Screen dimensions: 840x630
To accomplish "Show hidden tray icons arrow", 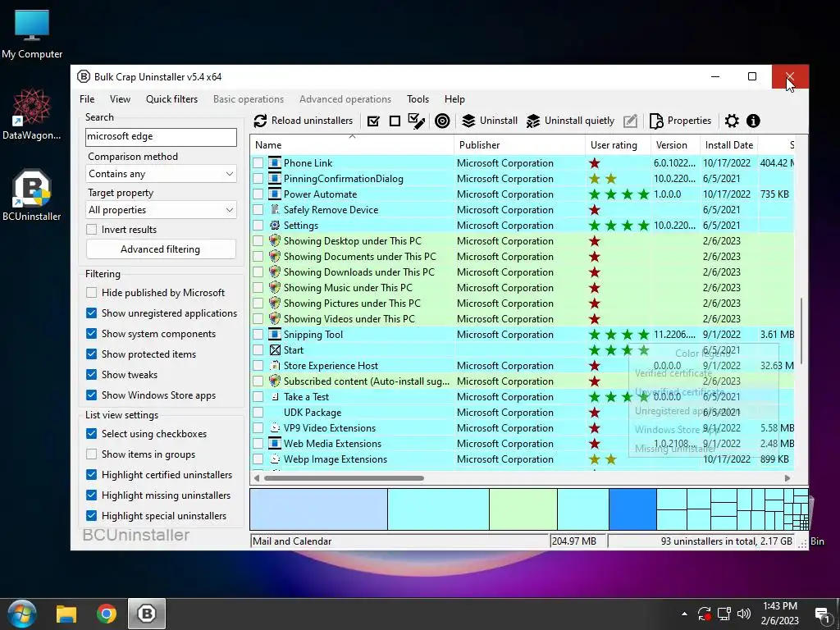I will point(684,614).
